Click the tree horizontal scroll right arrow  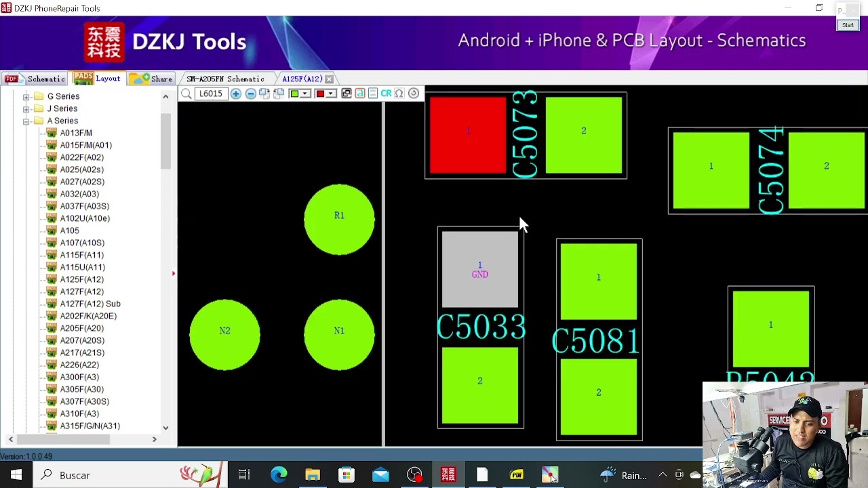click(154, 439)
